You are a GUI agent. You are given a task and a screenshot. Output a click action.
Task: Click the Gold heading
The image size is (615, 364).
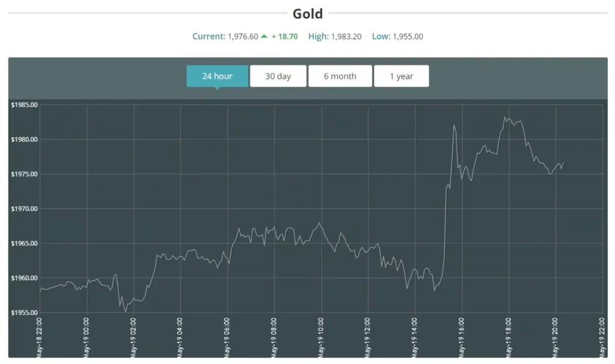click(x=307, y=14)
